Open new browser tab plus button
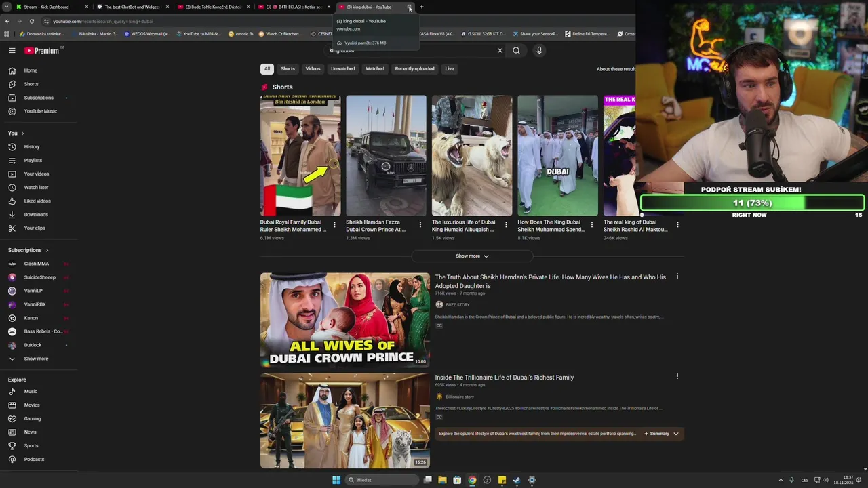868x488 pixels. point(421,7)
